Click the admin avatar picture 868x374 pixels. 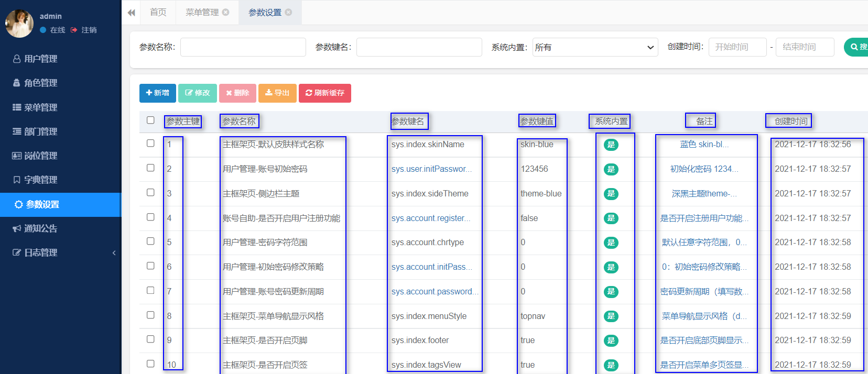(19, 24)
